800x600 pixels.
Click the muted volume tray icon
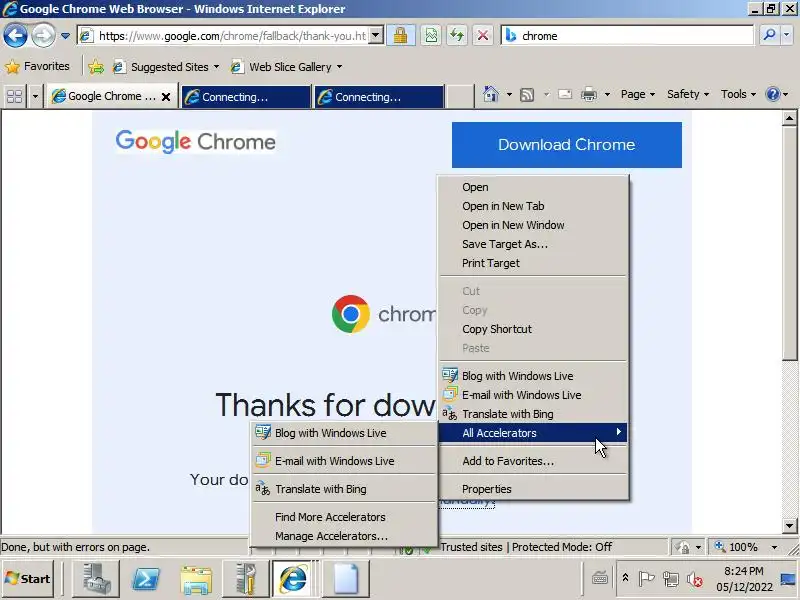(694, 579)
